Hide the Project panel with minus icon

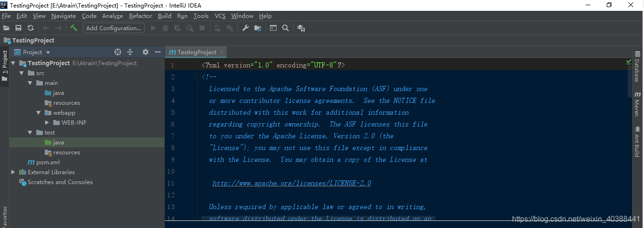tap(158, 52)
